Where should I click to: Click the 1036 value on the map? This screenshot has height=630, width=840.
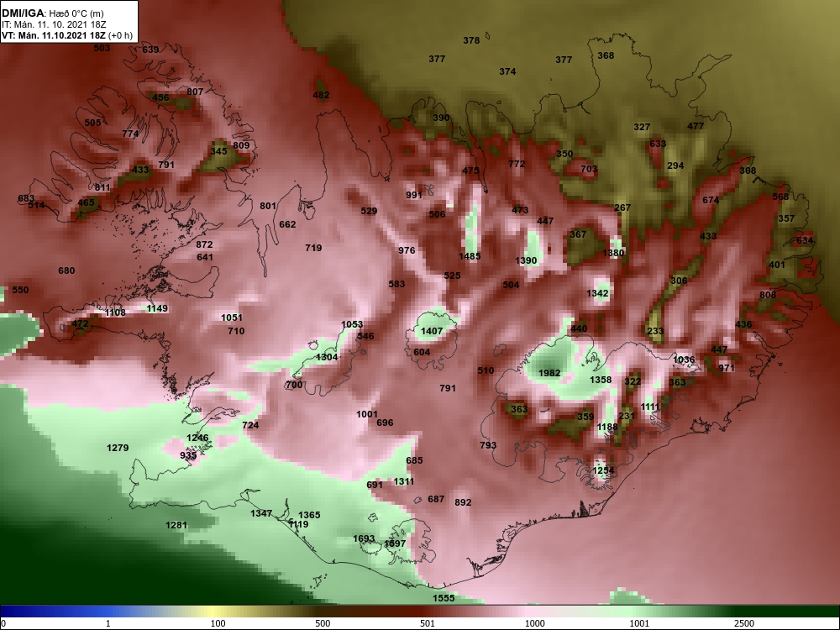point(684,360)
